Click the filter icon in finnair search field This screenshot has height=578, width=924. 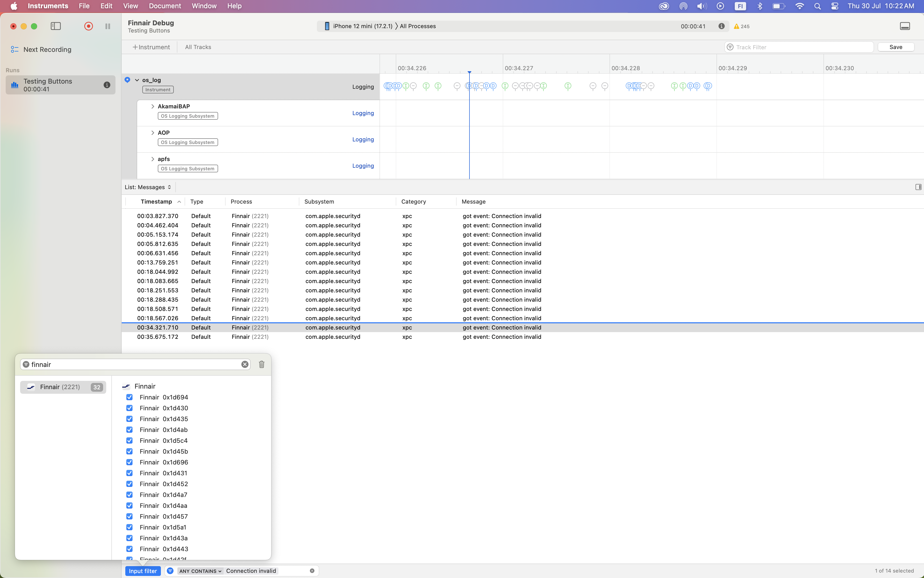click(x=26, y=364)
